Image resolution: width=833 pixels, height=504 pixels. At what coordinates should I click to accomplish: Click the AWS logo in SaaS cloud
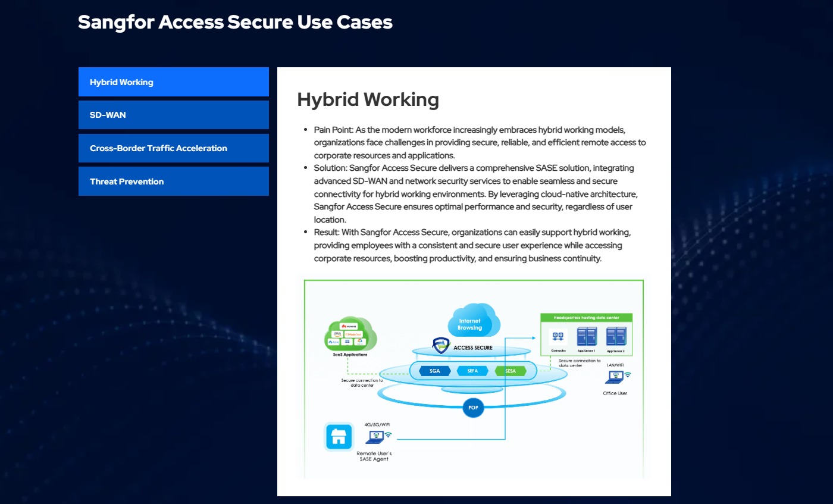pos(337,334)
